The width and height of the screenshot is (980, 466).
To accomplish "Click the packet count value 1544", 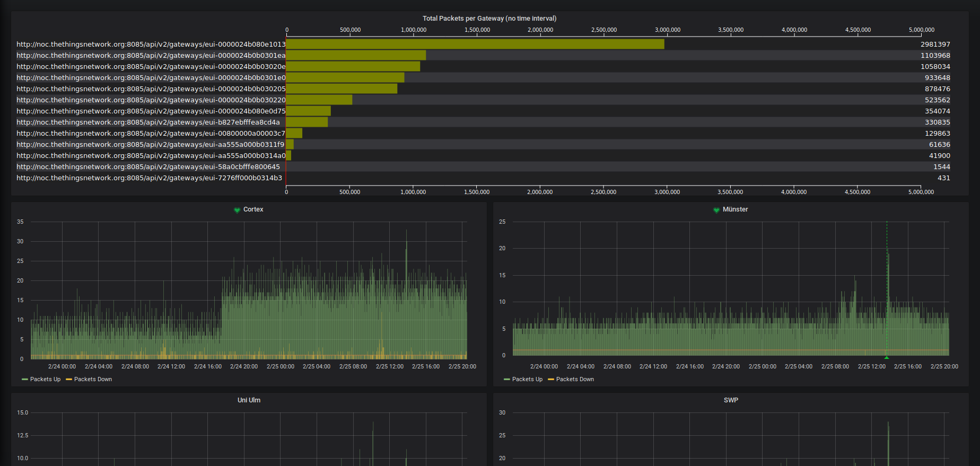I will tap(942, 167).
